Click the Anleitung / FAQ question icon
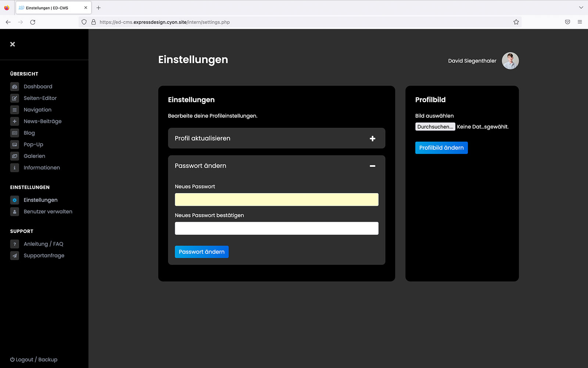The image size is (588, 368). [x=15, y=244]
